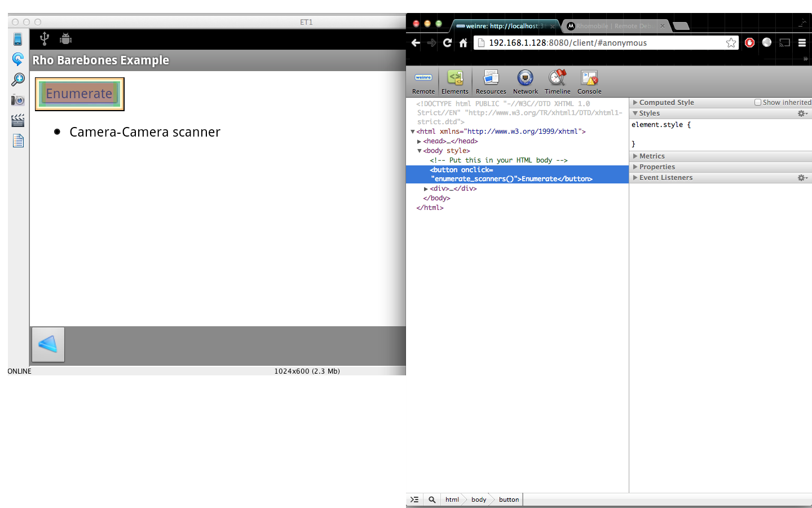Bookmark the page with the star icon

pyautogui.click(x=731, y=43)
